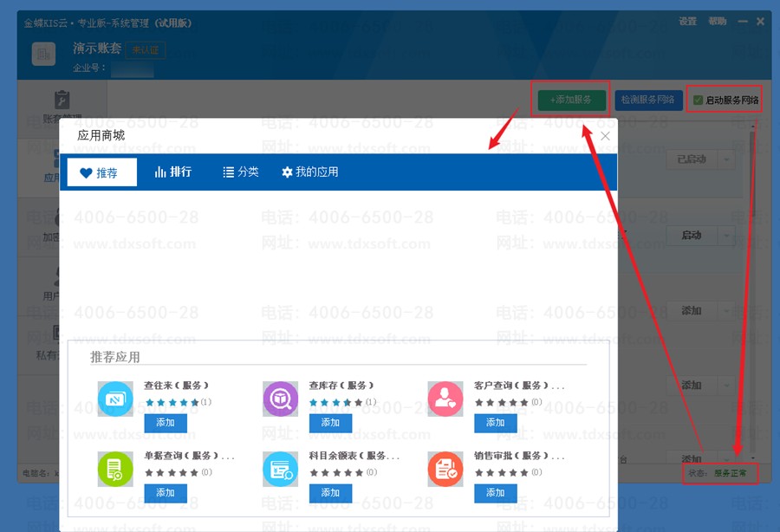Toggle the 启动服务网络 checkbox
Image resolution: width=780 pixels, height=532 pixels.
[698, 101]
